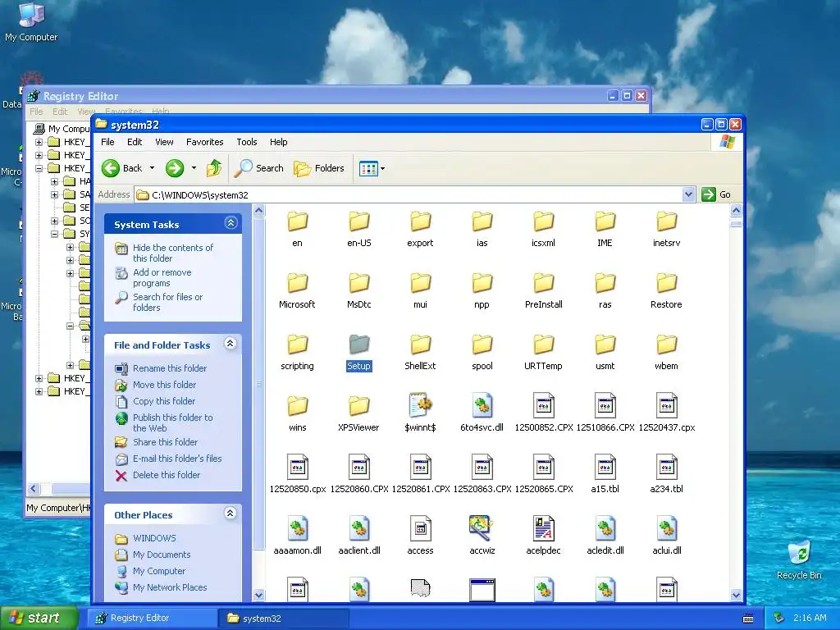
Task: Open the Windows start menu
Action: (x=39, y=619)
